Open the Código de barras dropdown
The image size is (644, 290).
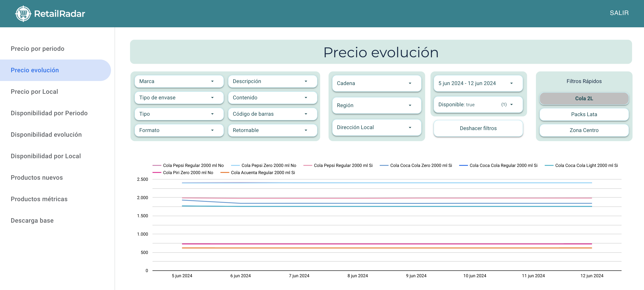pyautogui.click(x=273, y=114)
